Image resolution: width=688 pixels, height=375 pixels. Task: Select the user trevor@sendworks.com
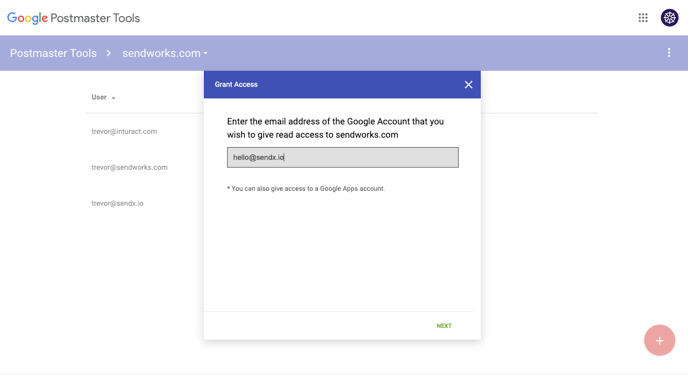pyautogui.click(x=129, y=167)
